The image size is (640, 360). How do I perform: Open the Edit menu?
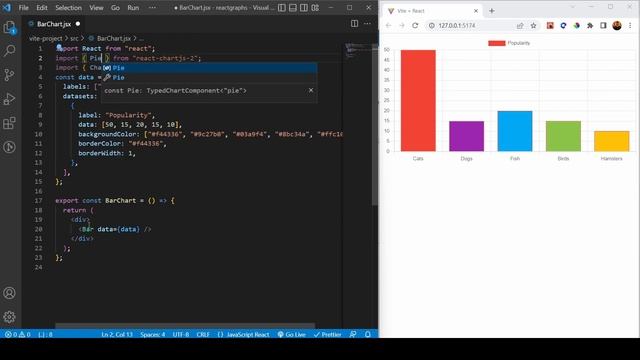pyautogui.click(x=42, y=7)
